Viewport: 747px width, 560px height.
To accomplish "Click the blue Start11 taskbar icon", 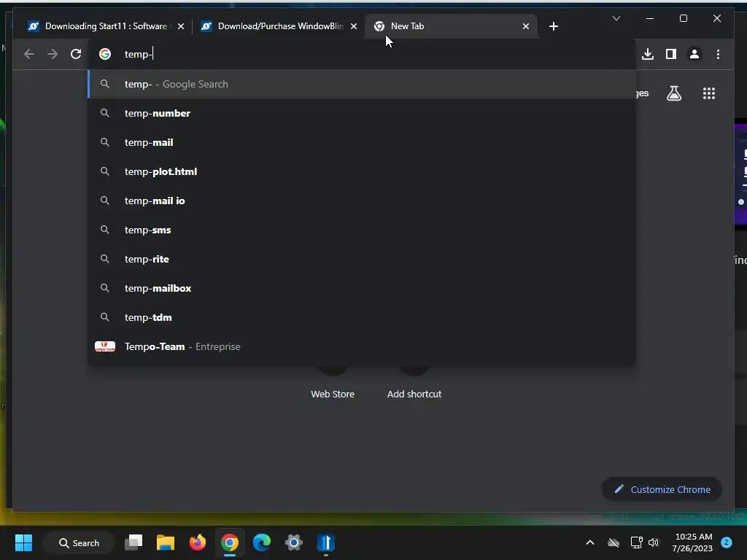I will coord(326,542).
